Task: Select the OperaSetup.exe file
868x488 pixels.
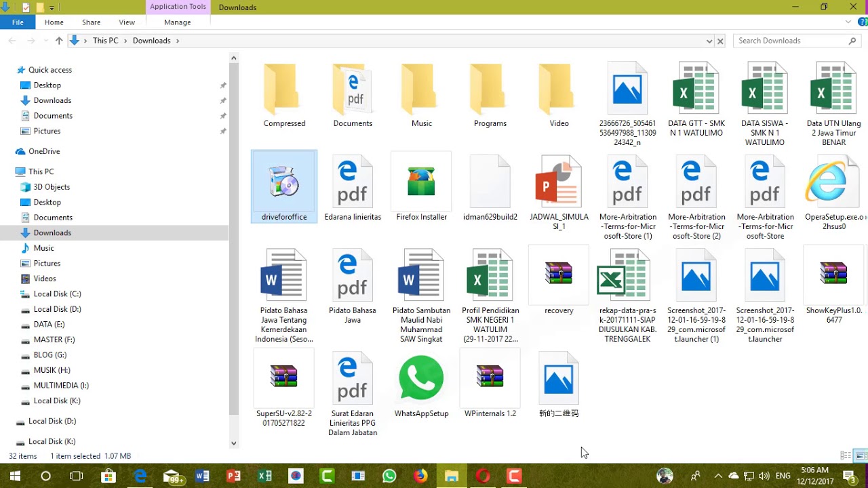Action: (834, 192)
